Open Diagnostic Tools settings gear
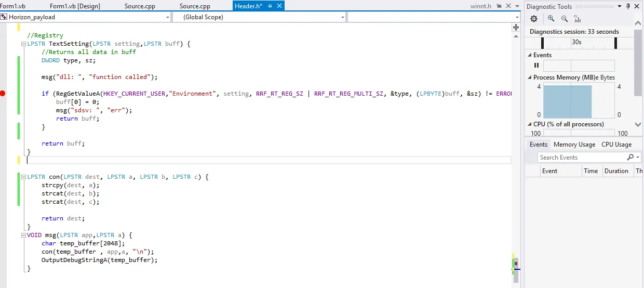This screenshot has width=644, height=288. tap(534, 19)
